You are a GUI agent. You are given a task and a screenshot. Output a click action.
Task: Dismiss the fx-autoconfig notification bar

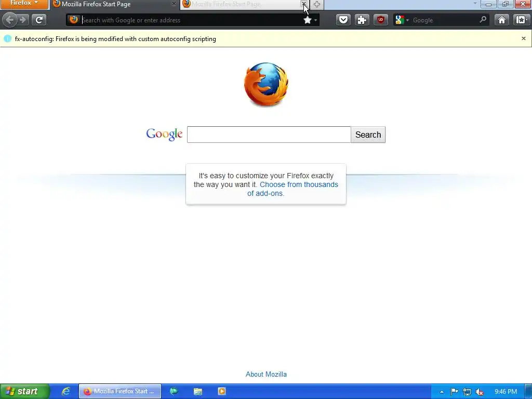[524, 38]
